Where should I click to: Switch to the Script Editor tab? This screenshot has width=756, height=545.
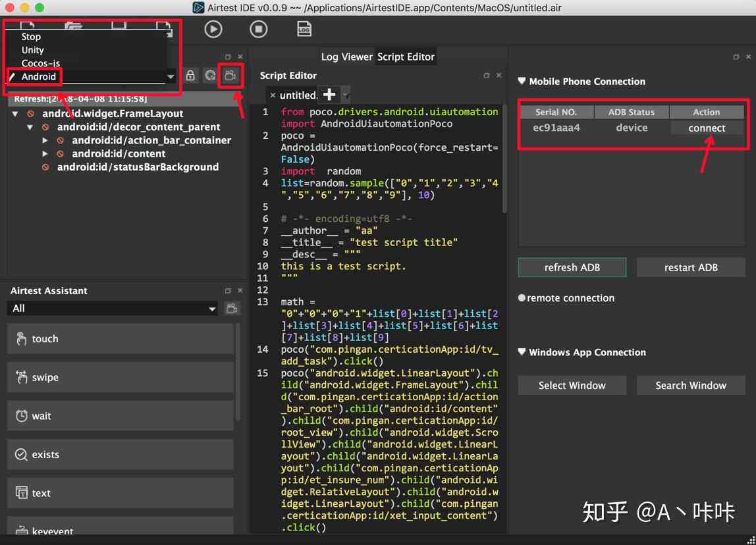tap(406, 57)
